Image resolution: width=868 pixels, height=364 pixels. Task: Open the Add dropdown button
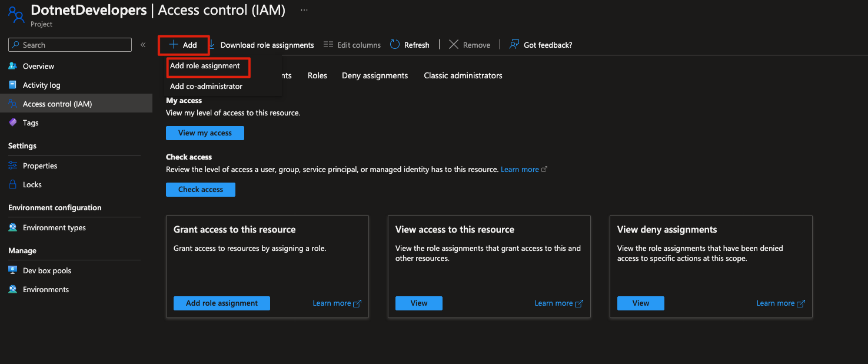184,45
